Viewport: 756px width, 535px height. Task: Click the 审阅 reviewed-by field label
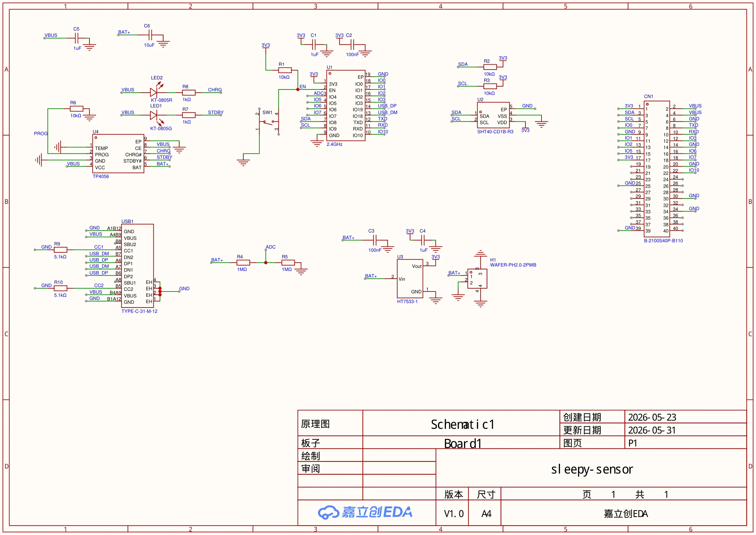point(311,469)
